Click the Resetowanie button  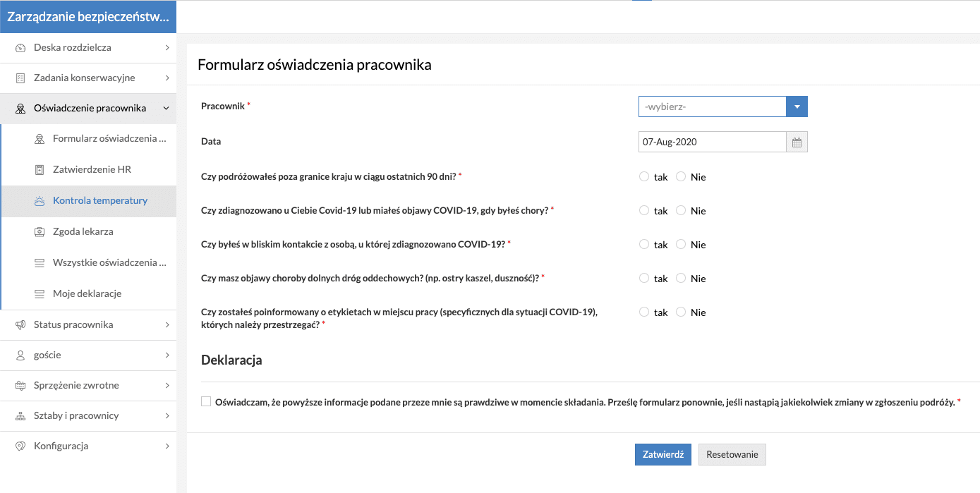tap(732, 455)
